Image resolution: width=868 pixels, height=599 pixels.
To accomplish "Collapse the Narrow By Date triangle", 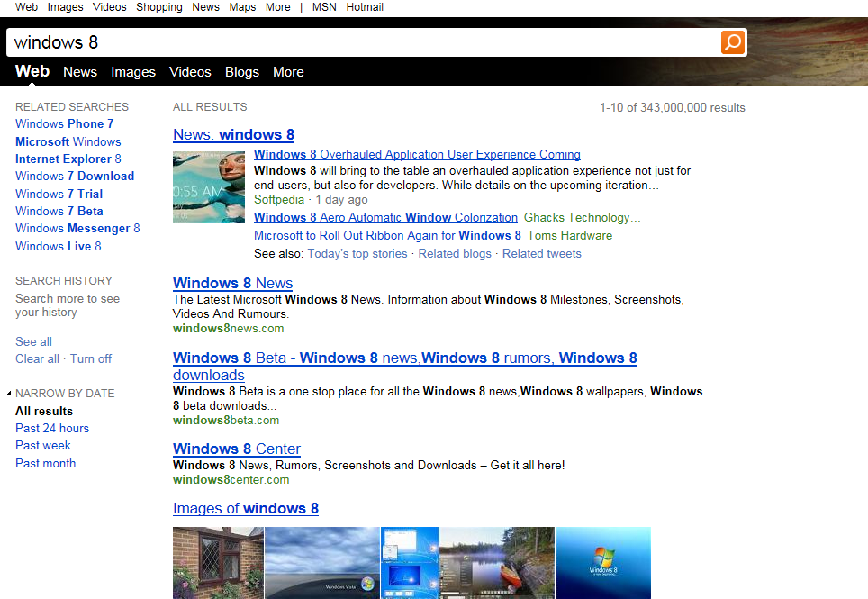I will point(8,394).
